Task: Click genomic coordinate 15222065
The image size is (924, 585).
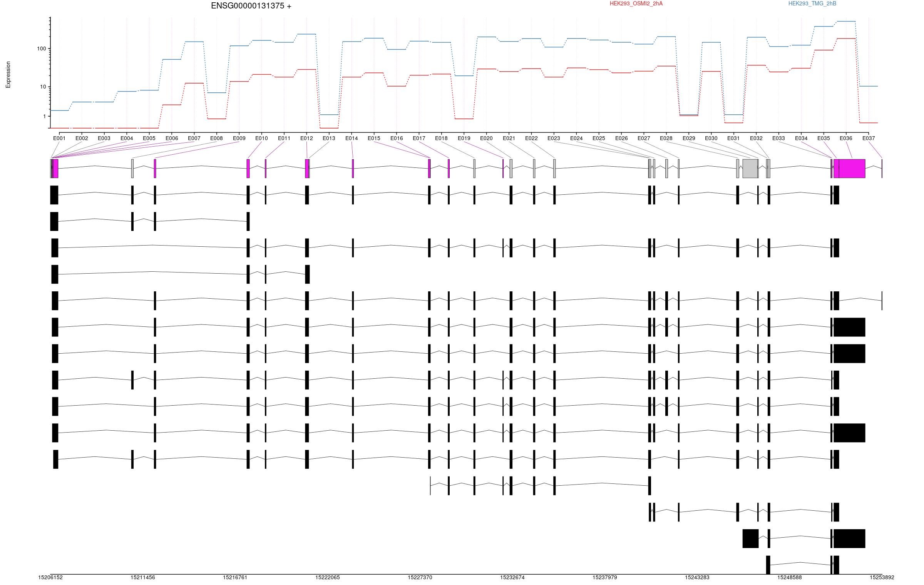Action: (x=328, y=577)
